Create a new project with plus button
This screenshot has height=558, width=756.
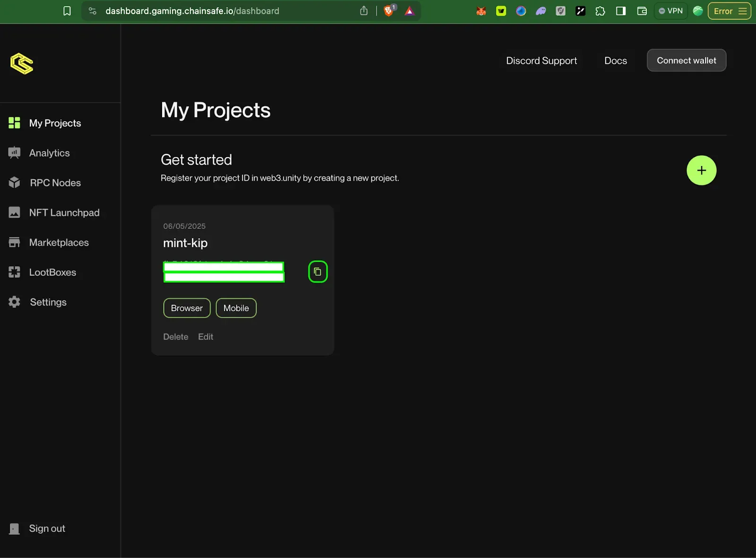pyautogui.click(x=701, y=170)
